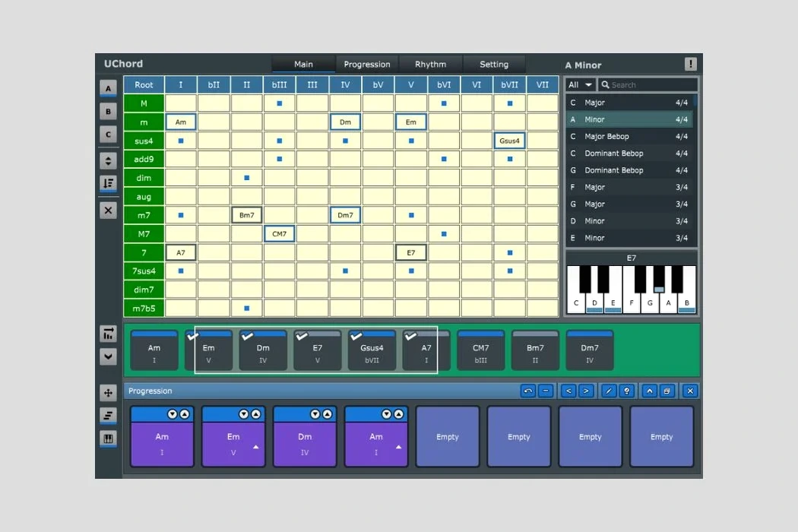Click down arrow on the Dm progression slot
Screen dimensions: 798x532
pyautogui.click(x=315, y=414)
